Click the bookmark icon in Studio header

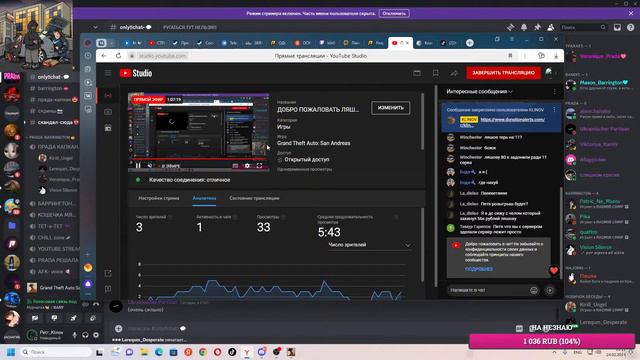point(436,73)
